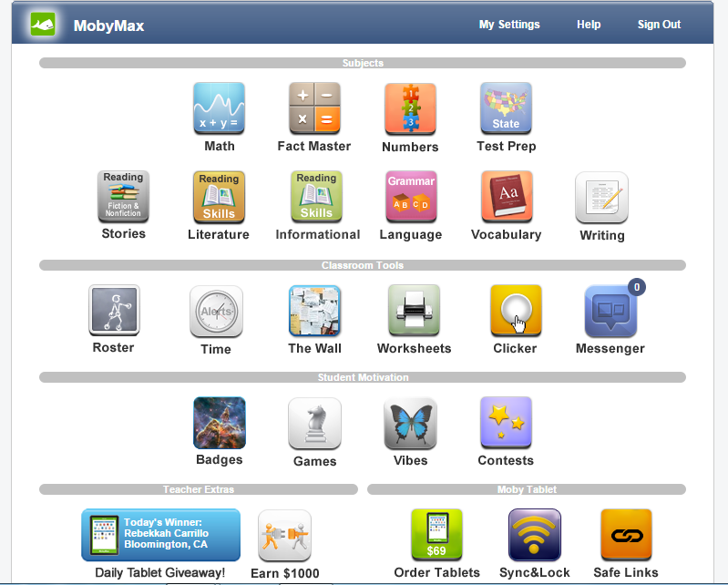
Task: Open the Vocabulary dictionary icon
Action: pos(507,196)
